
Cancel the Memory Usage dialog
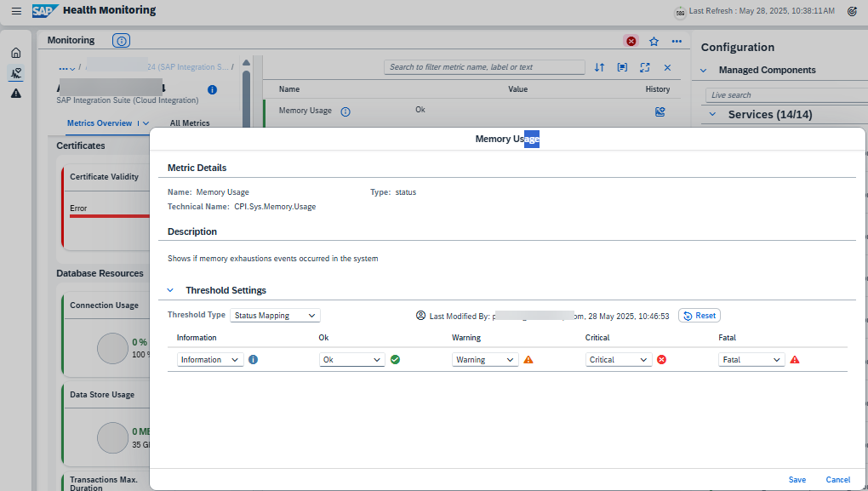[838, 479]
